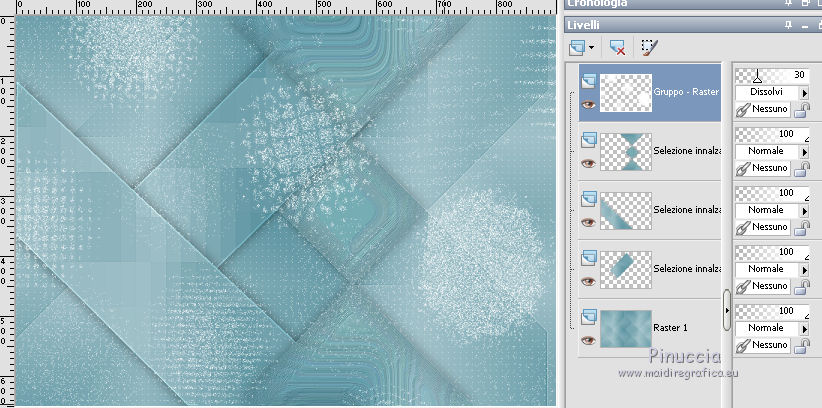The image size is (822, 408).
Task: Click opacity slider of small-rectangle layer
Action: [x=772, y=253]
